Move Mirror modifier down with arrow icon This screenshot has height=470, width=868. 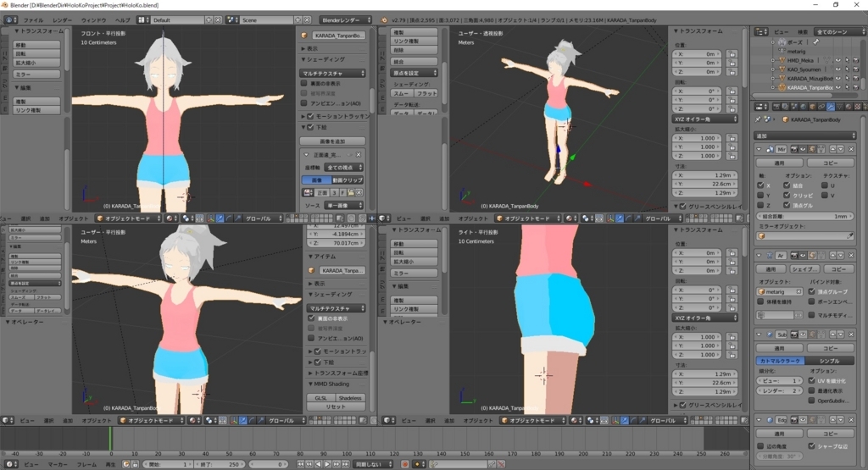[x=840, y=149]
